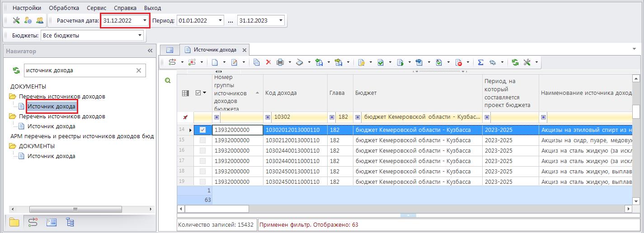Delete record with red X icon
The height and width of the screenshot is (233, 644).
(268, 62)
